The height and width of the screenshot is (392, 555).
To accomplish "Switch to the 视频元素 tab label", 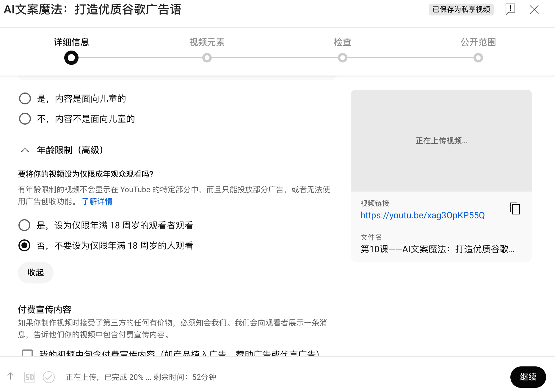I will coord(207,42).
